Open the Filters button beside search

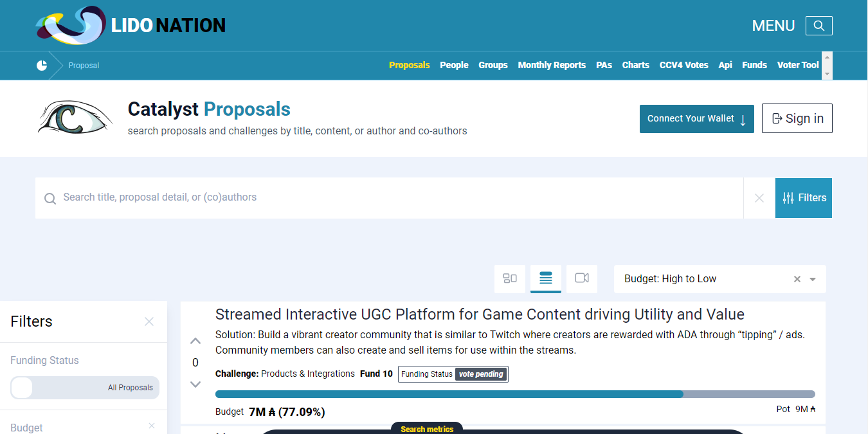[804, 198]
